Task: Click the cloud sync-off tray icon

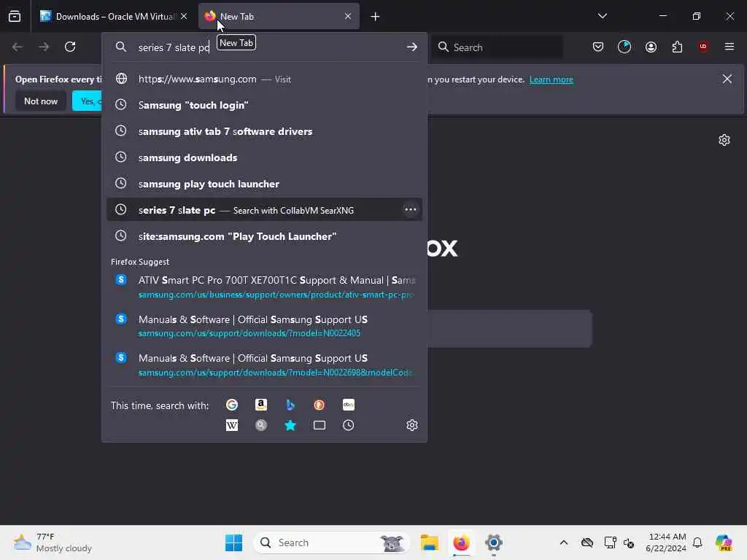Action: 587,542
